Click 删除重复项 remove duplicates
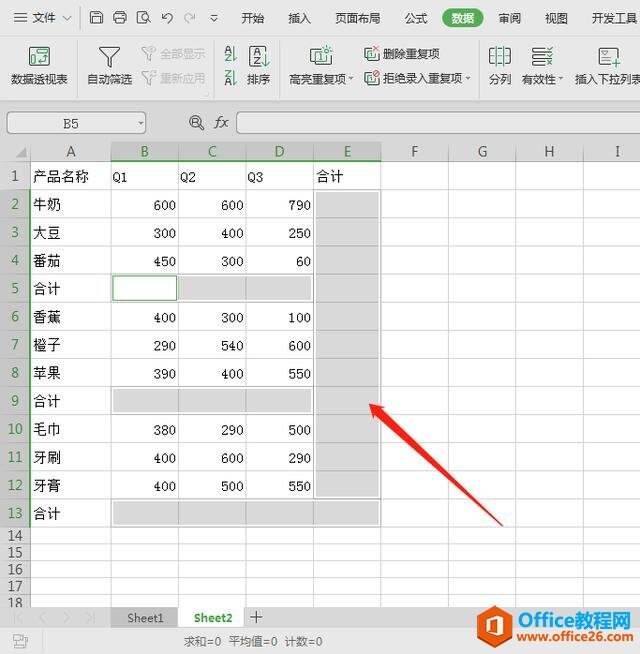 pos(402,54)
